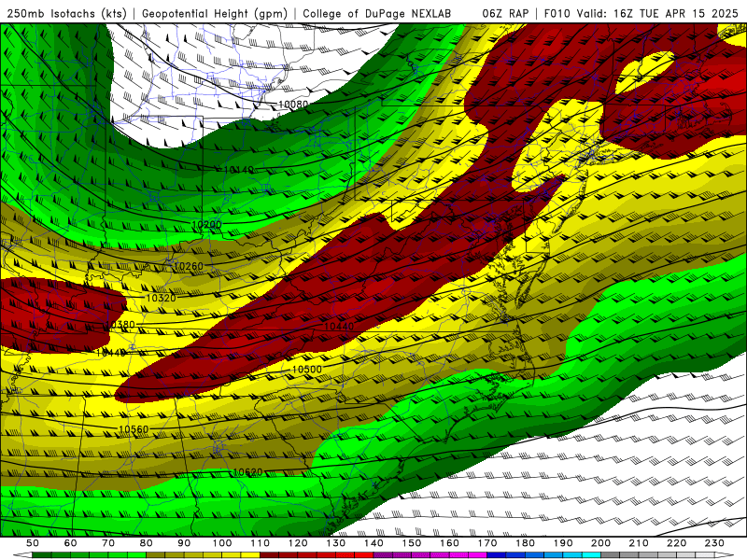
Task: Click the 100 value on the color scale
Action: pos(222,543)
